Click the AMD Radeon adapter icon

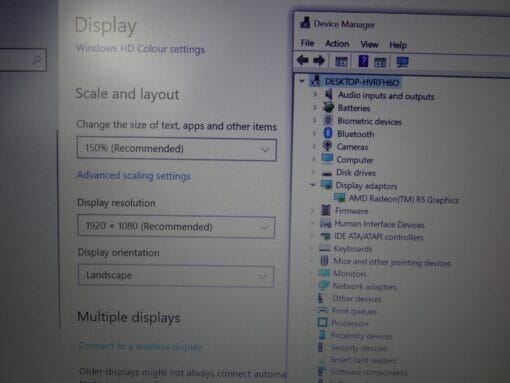340,198
